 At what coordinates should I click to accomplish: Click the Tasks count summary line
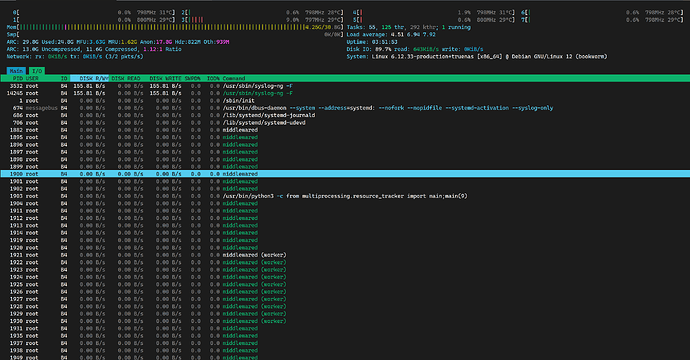point(408,27)
